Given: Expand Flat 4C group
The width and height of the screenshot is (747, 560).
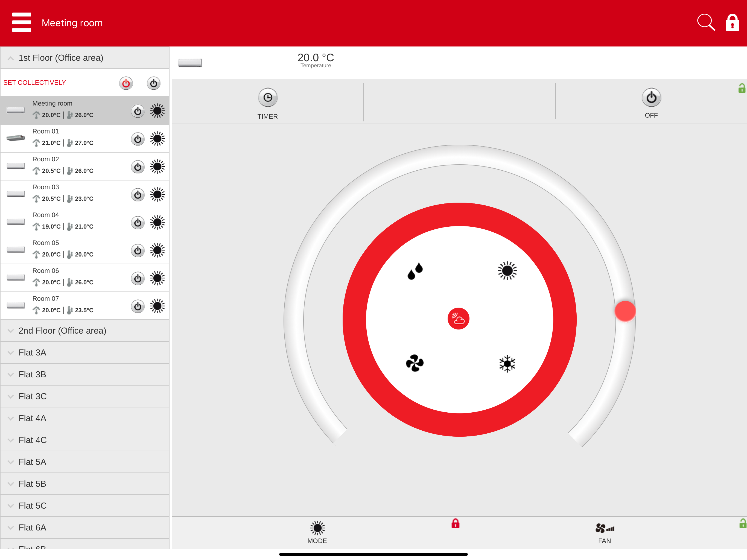Looking at the screenshot, I should 85,440.
